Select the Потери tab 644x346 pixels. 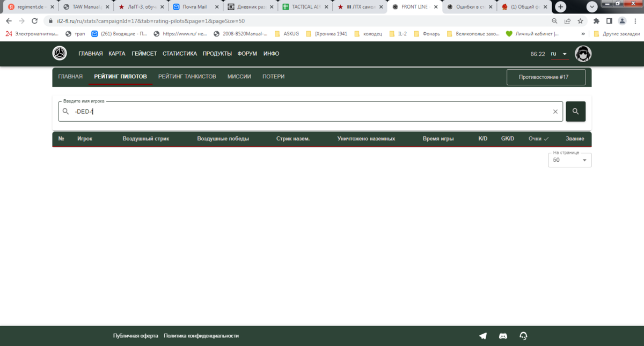[x=273, y=77]
